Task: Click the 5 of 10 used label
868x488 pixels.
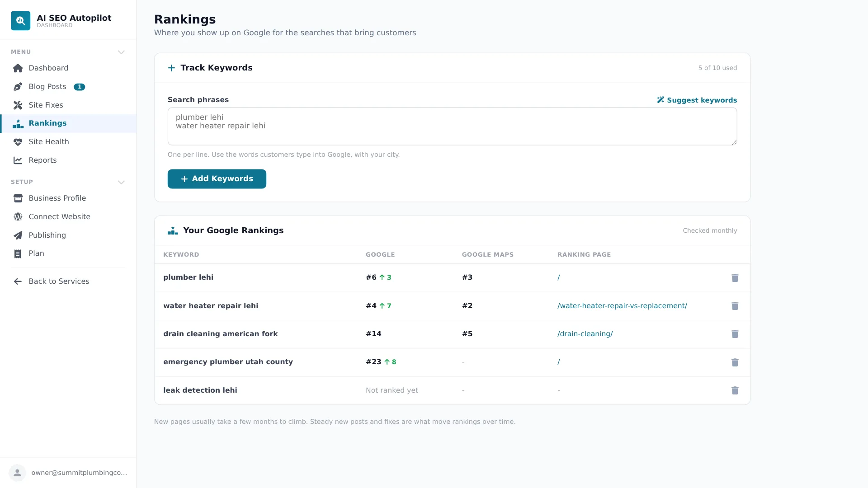Action: 717,68
